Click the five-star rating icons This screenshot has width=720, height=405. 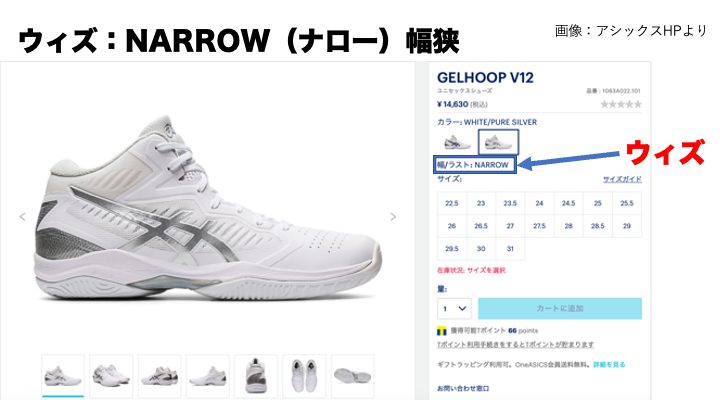(621, 105)
